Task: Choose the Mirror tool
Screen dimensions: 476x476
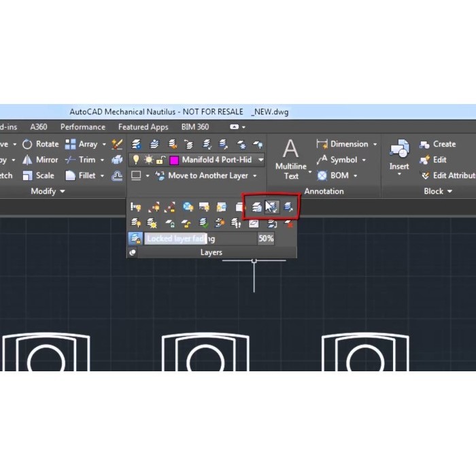Action: tap(40, 160)
